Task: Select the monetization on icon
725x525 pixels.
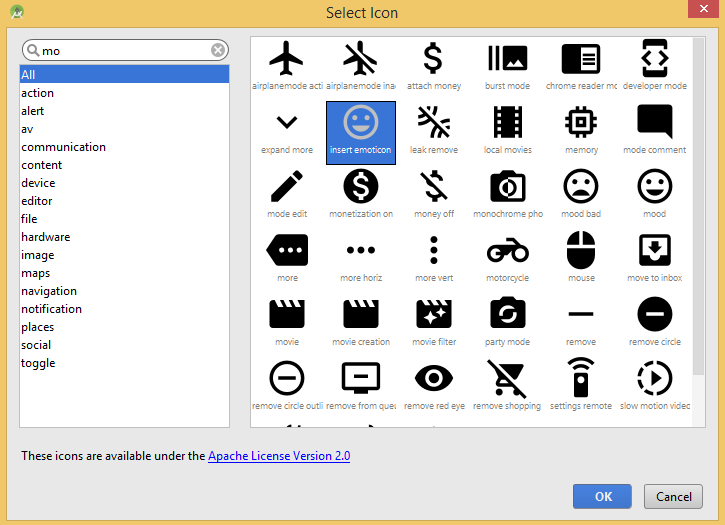Action: click(361, 186)
